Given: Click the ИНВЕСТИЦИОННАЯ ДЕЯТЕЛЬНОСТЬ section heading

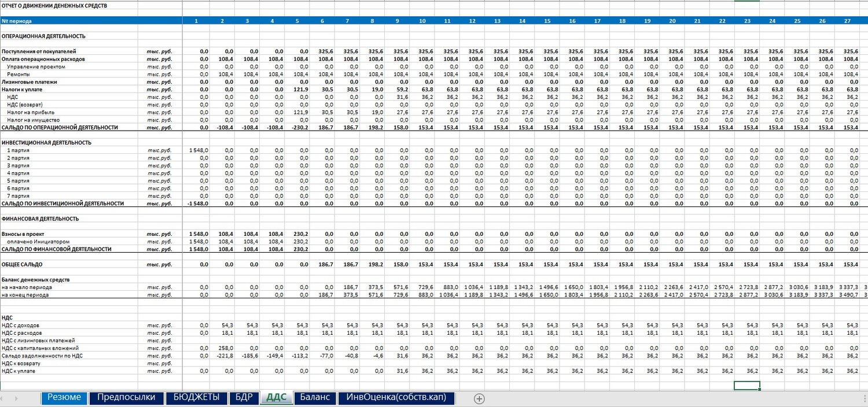Looking at the screenshot, I should 46,142.
